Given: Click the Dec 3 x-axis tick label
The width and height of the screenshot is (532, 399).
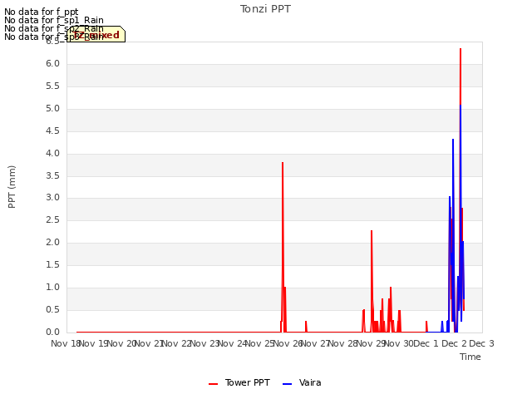Looking at the screenshot, I should click(x=481, y=343).
